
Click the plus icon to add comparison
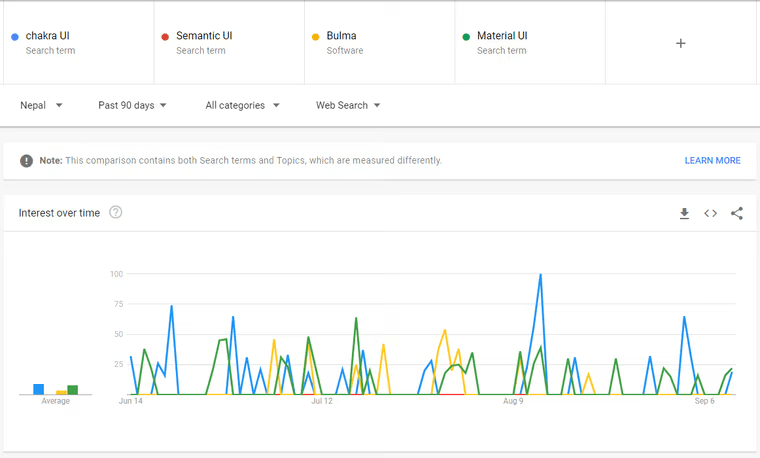[x=681, y=43]
